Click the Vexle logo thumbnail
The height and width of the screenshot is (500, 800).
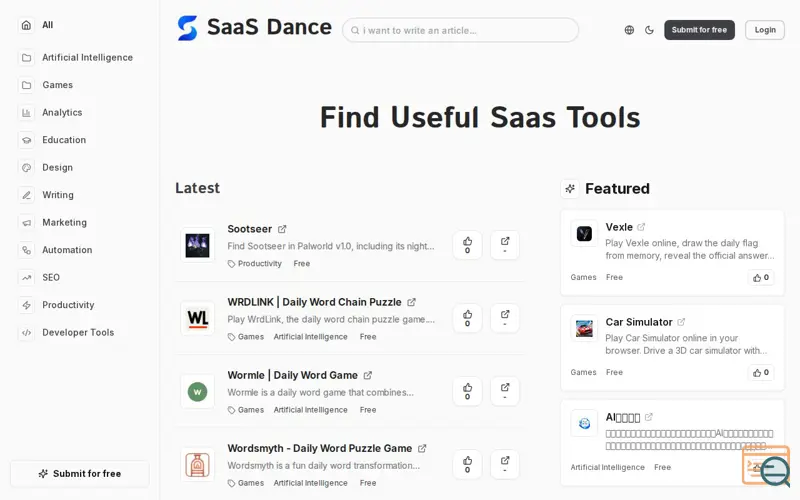584,234
